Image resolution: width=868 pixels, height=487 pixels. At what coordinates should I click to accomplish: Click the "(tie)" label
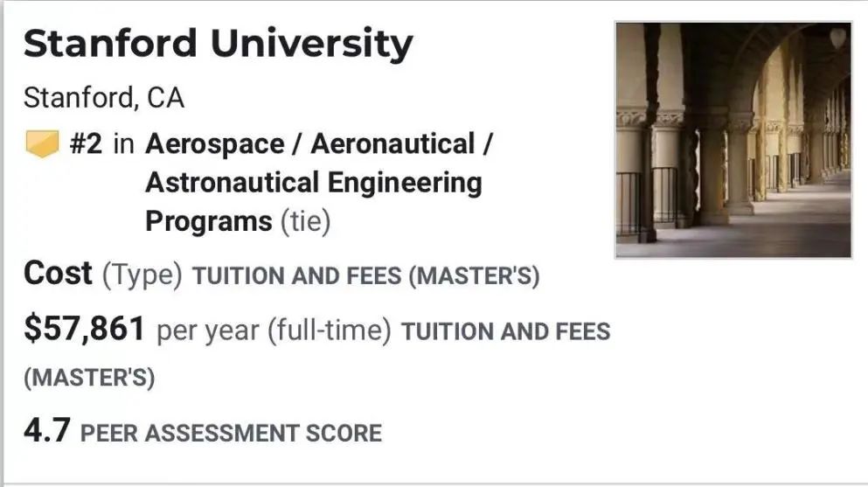click(305, 221)
